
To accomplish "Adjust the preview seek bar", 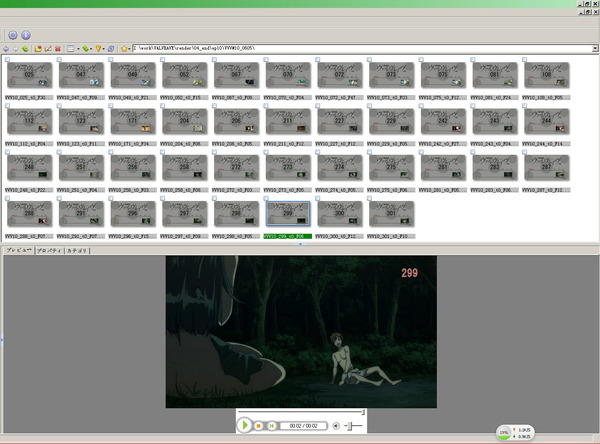I will [300, 412].
